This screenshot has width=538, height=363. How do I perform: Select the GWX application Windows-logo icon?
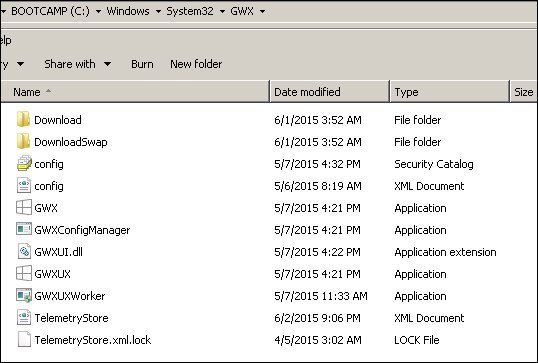click(x=24, y=208)
